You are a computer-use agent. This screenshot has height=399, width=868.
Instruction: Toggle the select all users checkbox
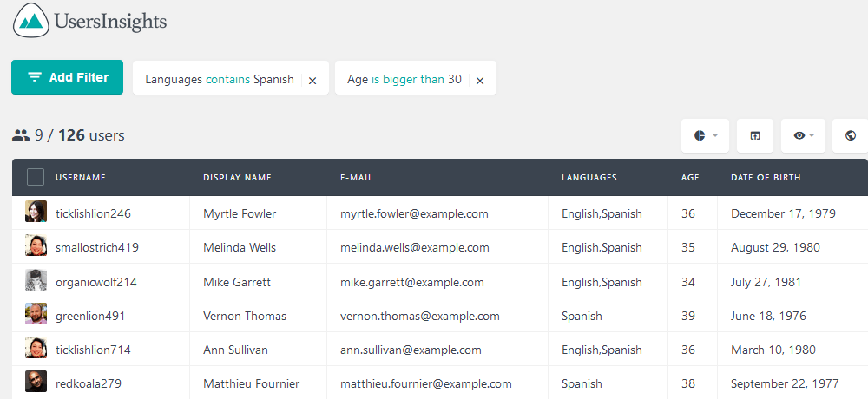click(x=36, y=177)
